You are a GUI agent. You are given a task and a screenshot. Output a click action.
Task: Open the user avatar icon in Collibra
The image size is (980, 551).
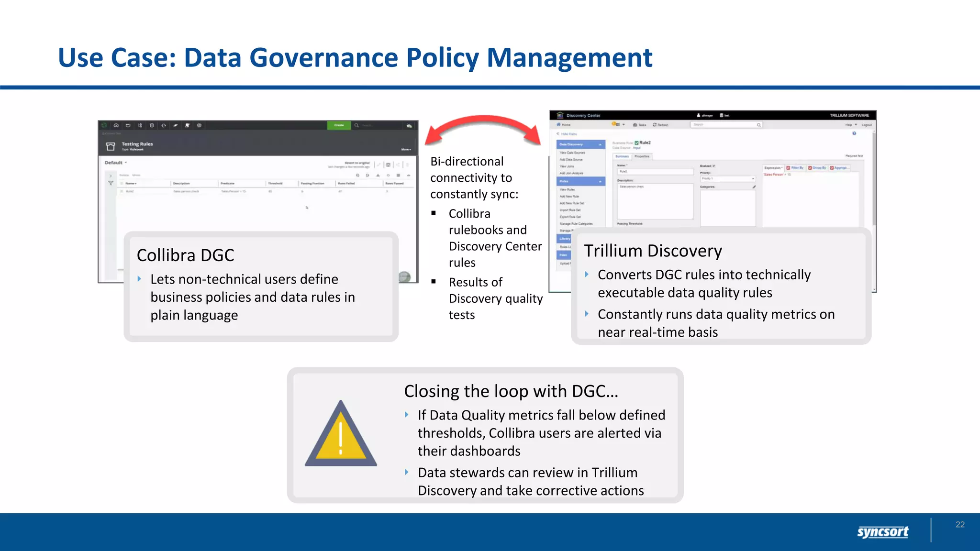[x=409, y=125]
